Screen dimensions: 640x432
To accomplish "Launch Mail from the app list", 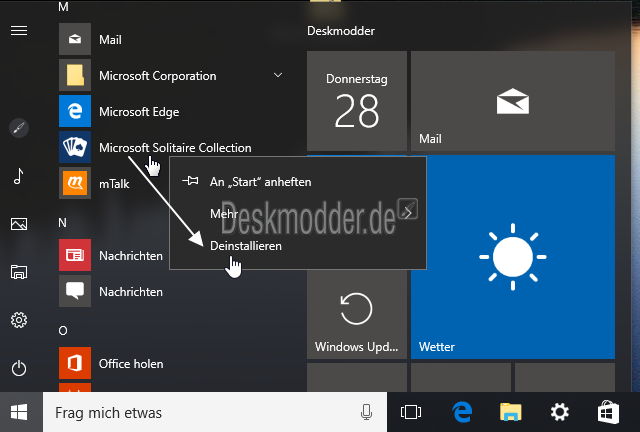I will [176, 39].
